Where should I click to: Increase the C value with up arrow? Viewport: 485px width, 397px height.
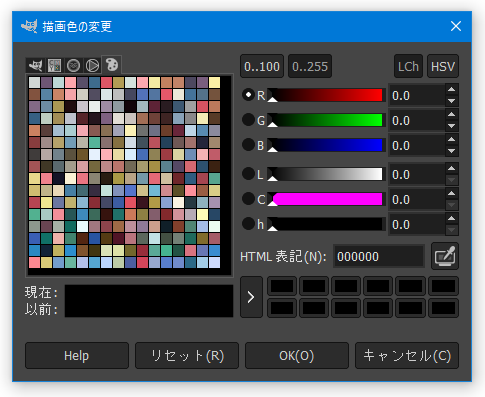pyautogui.click(x=452, y=193)
